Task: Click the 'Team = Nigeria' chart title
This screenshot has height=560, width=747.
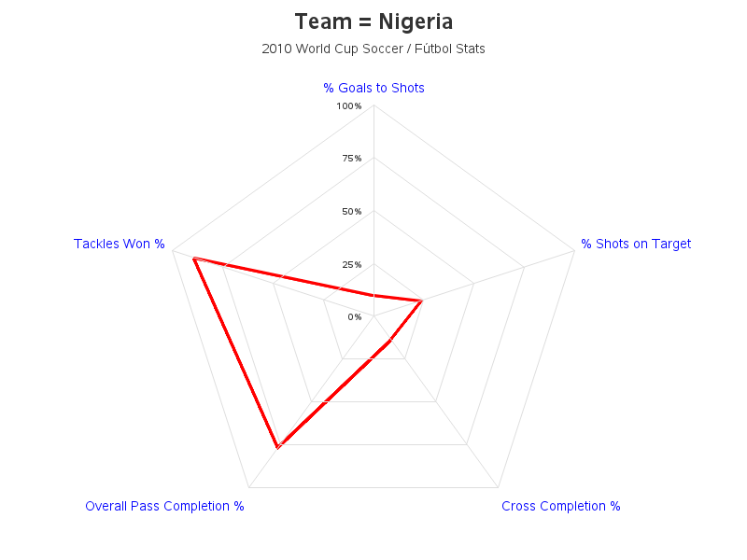Action: click(x=373, y=21)
